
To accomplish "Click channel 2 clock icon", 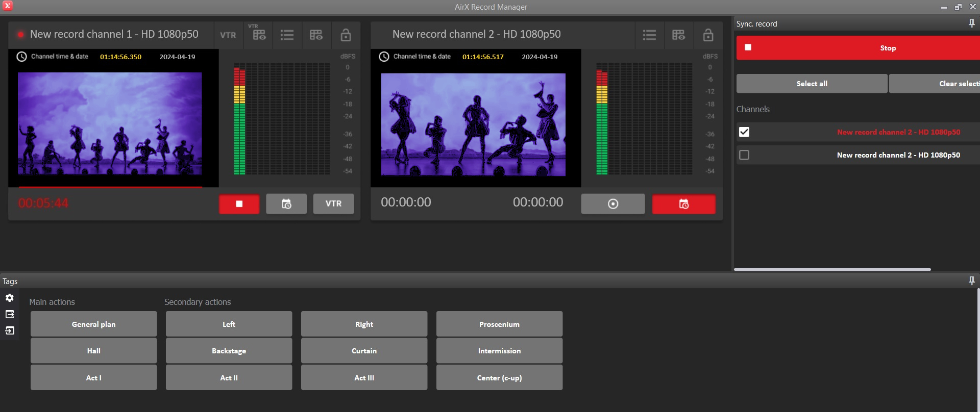I will (x=384, y=57).
